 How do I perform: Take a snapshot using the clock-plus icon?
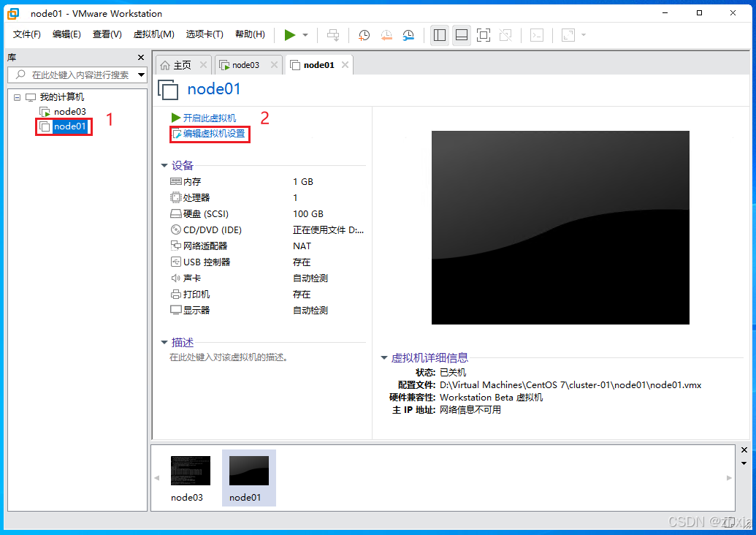tap(364, 35)
